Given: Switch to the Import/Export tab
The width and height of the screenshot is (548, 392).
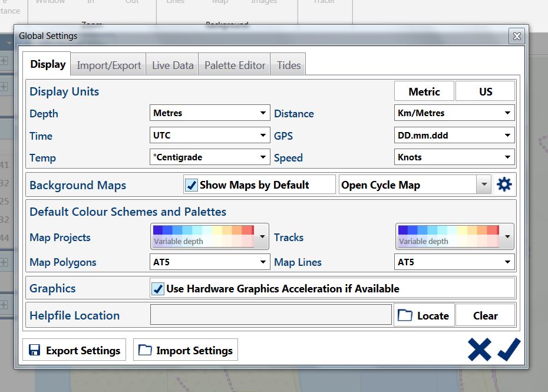Looking at the screenshot, I should [x=109, y=65].
